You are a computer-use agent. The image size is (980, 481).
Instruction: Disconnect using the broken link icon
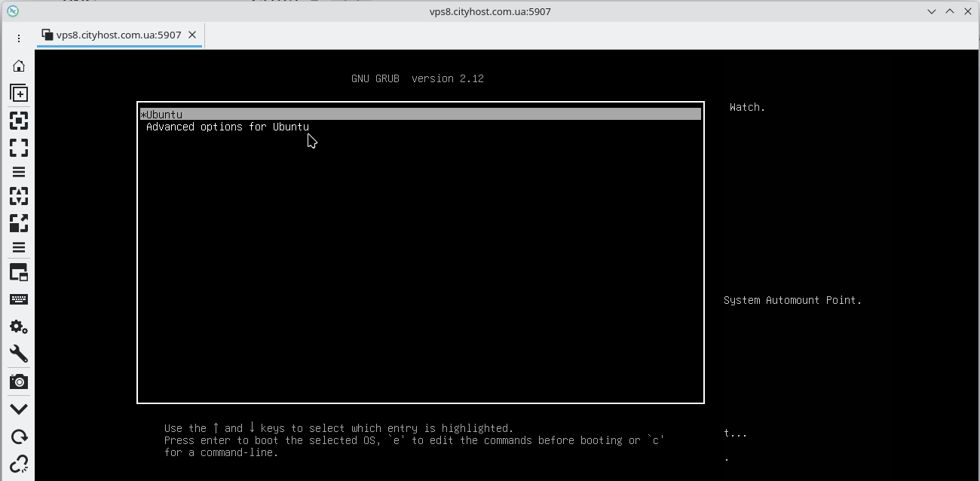19,464
